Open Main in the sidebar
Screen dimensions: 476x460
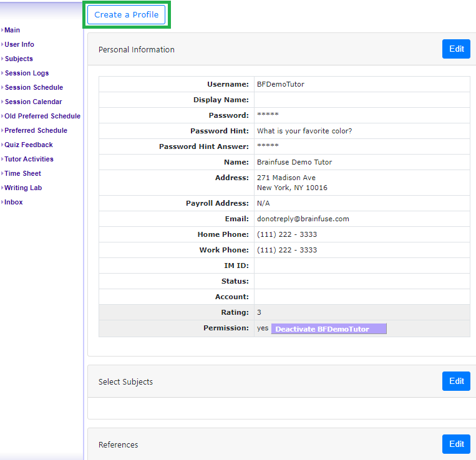(12, 30)
